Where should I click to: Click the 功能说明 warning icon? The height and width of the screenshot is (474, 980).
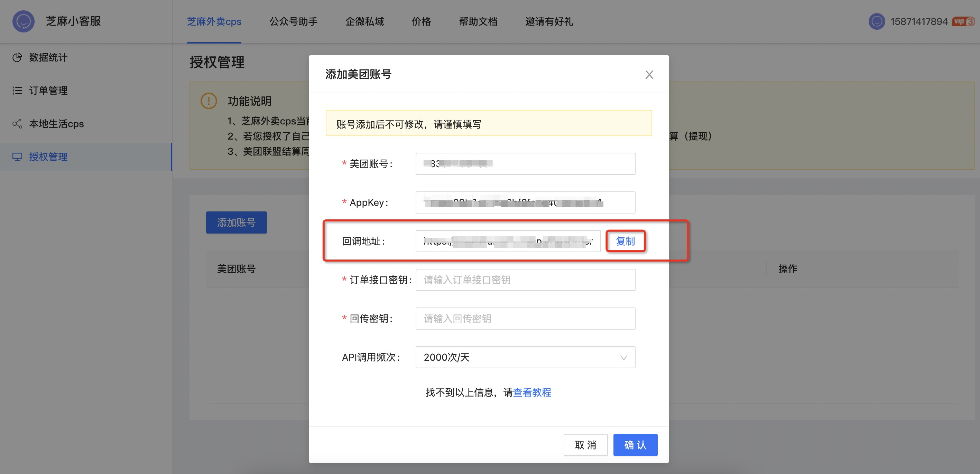tap(209, 101)
